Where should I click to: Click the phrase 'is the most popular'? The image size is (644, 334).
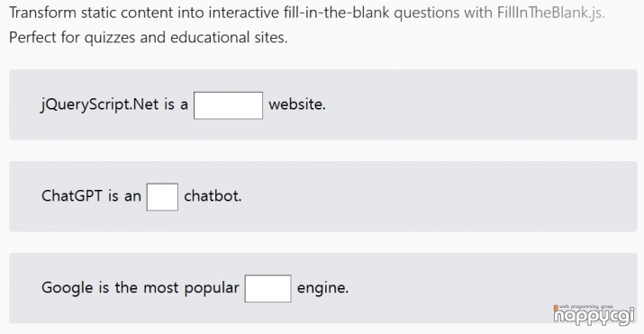[168, 288]
